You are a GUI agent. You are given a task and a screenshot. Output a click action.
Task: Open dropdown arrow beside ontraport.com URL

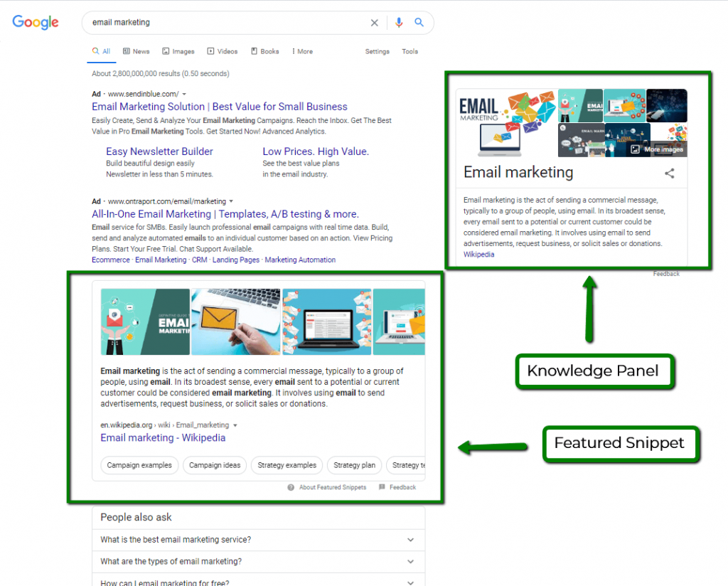click(x=231, y=201)
